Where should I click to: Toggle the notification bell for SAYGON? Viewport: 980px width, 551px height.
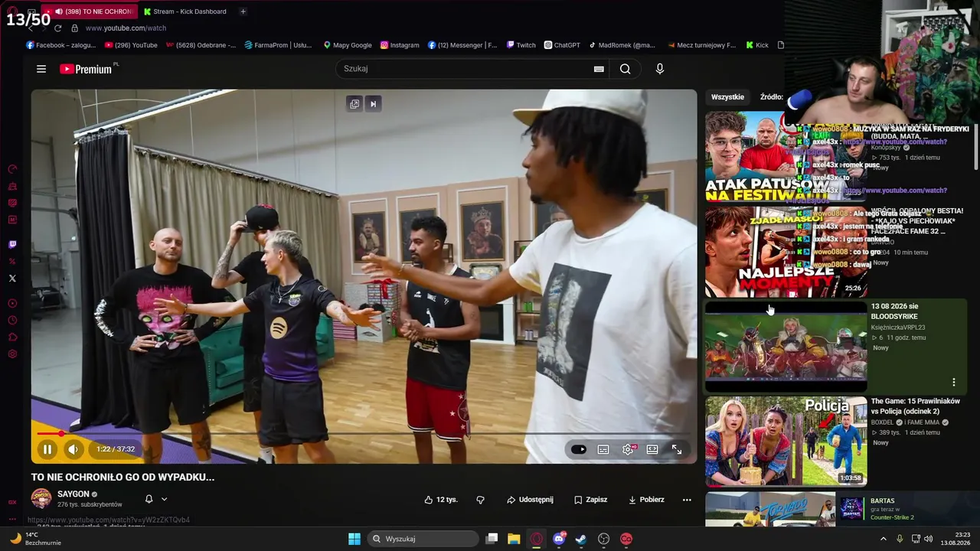(149, 499)
